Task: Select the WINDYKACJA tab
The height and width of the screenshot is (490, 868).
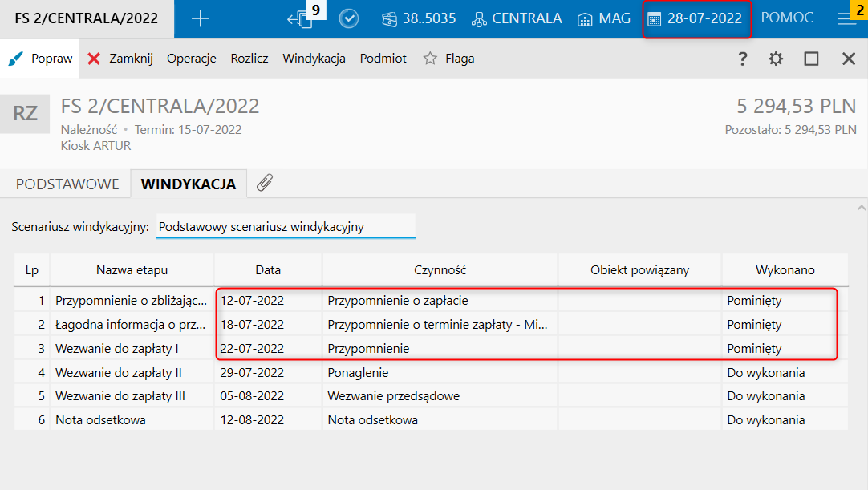Action: point(189,184)
